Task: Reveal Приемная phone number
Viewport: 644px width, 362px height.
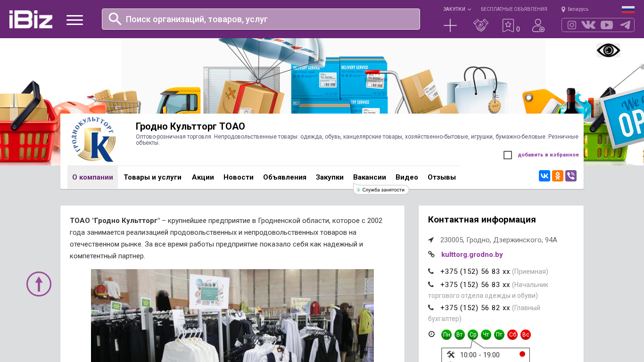Action: pos(475,271)
